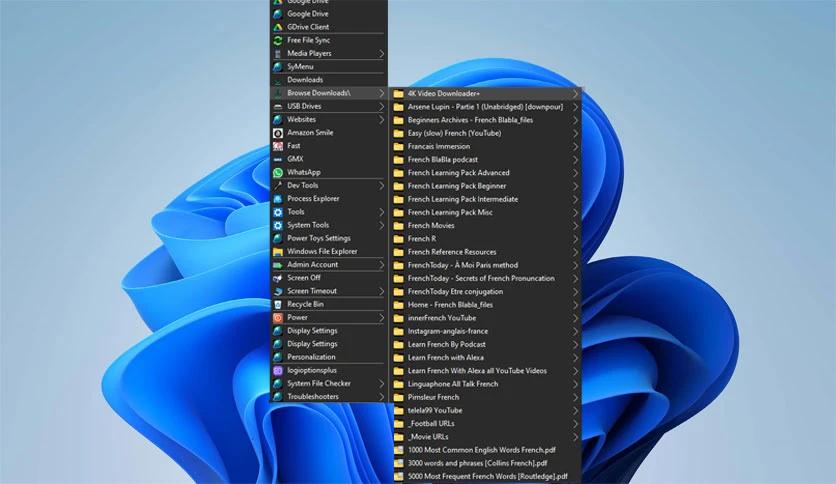
Task: Open the Francais Immersion folder
Action: tap(486, 147)
